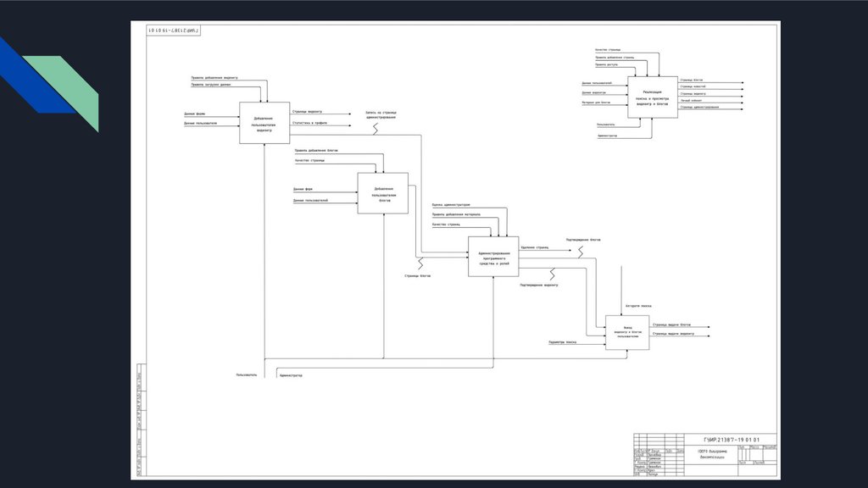868x488 pixels.
Task: Click 'Страница администрирования' output label
Action: [x=699, y=107]
